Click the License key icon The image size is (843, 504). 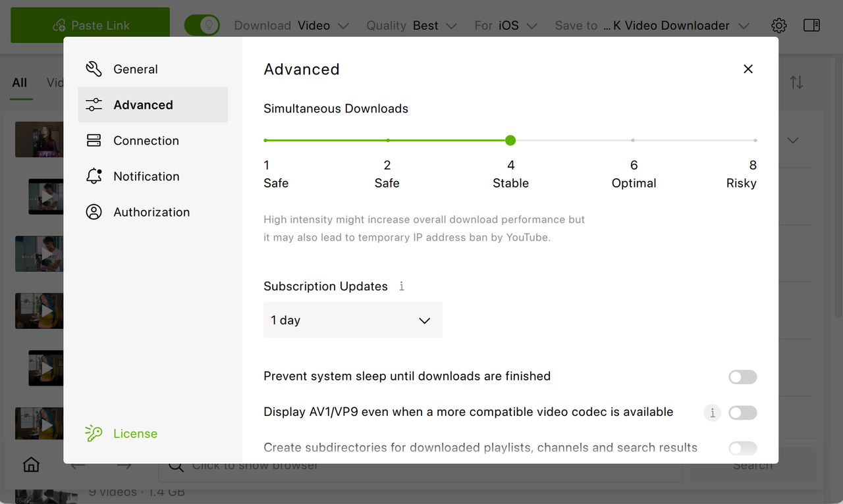pos(94,433)
